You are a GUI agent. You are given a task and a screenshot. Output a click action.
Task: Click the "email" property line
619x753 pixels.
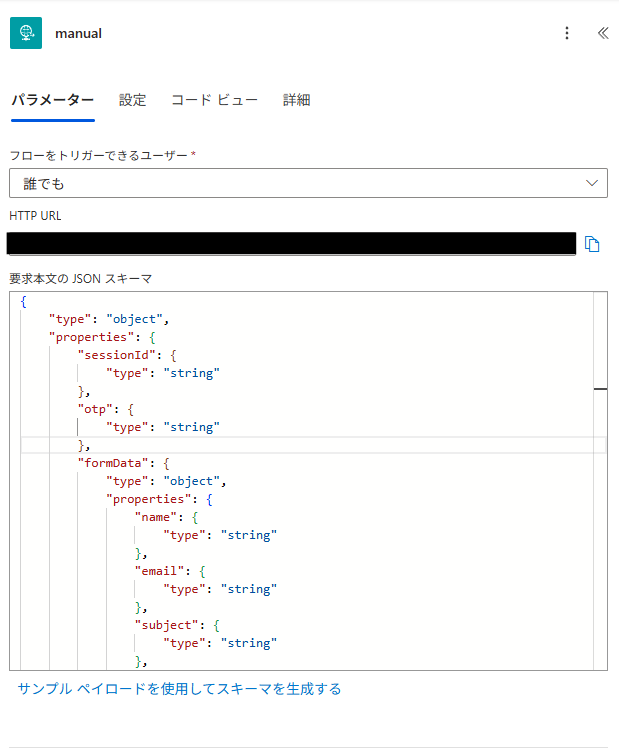click(170, 571)
